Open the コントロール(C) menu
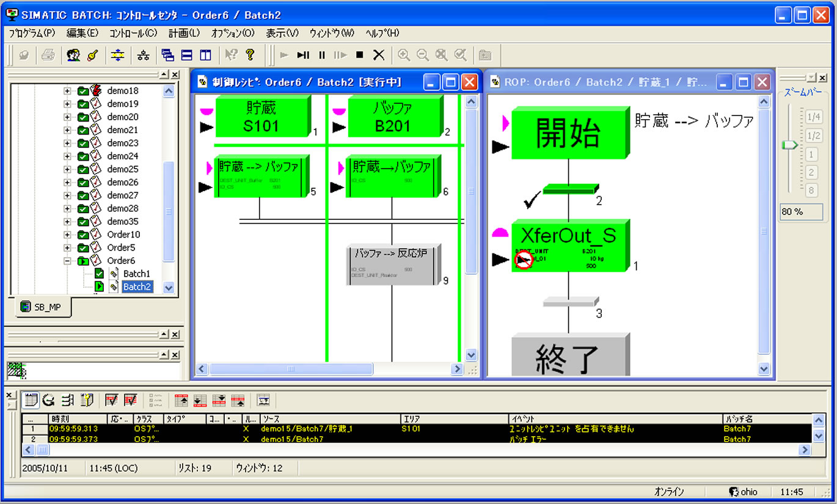The image size is (837, 504). point(133,33)
